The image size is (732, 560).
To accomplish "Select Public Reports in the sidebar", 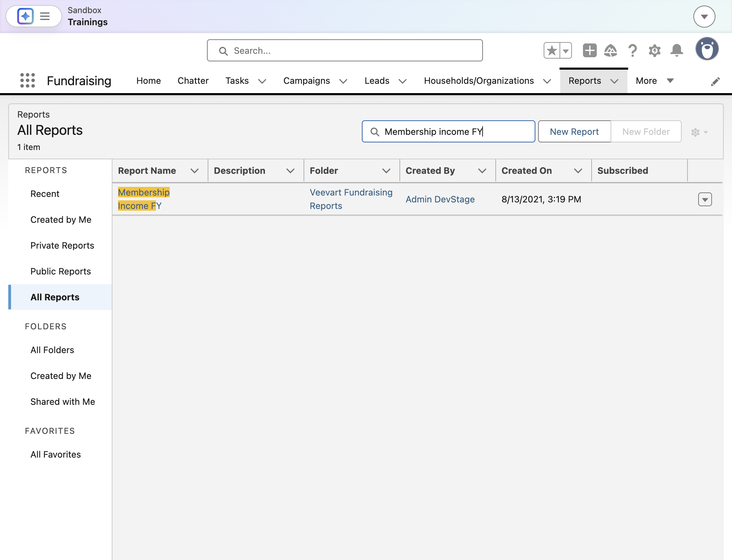I will (60, 271).
